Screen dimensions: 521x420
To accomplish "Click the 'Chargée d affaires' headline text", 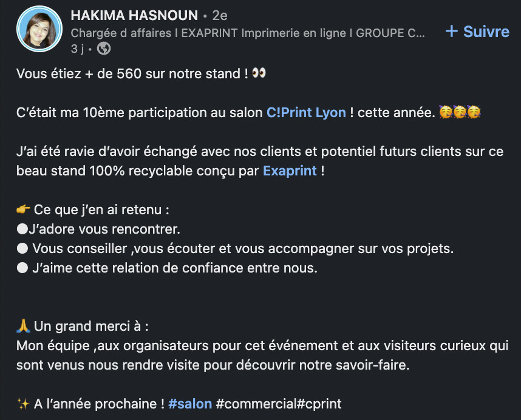I will tap(121, 33).
